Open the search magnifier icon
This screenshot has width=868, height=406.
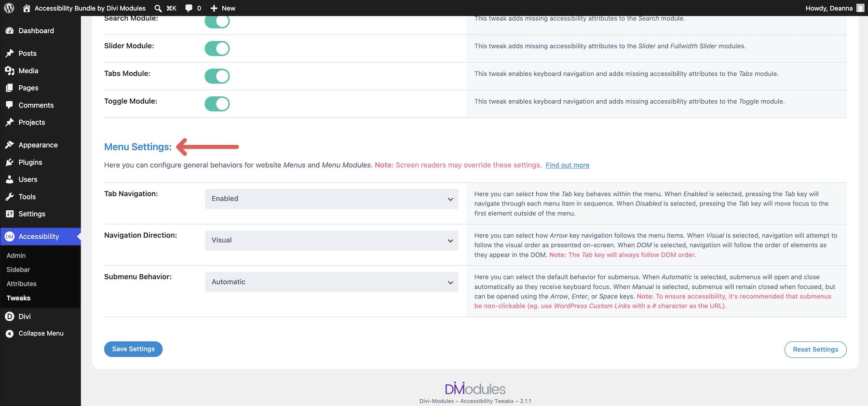tap(158, 8)
